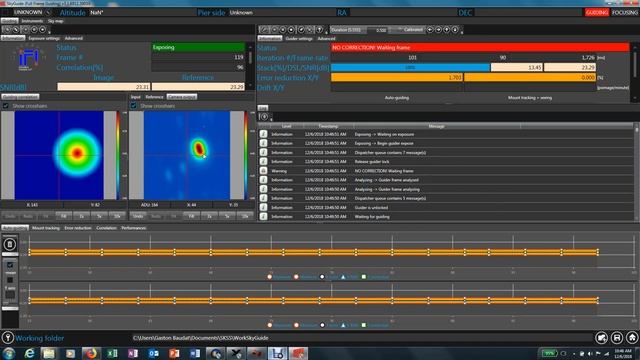640x360 pixels.
Task: Select the Mount tracking chart tab
Action: [x=46, y=228]
